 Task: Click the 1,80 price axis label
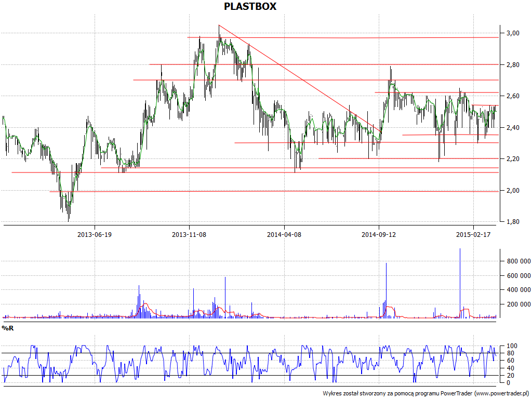click(x=513, y=221)
